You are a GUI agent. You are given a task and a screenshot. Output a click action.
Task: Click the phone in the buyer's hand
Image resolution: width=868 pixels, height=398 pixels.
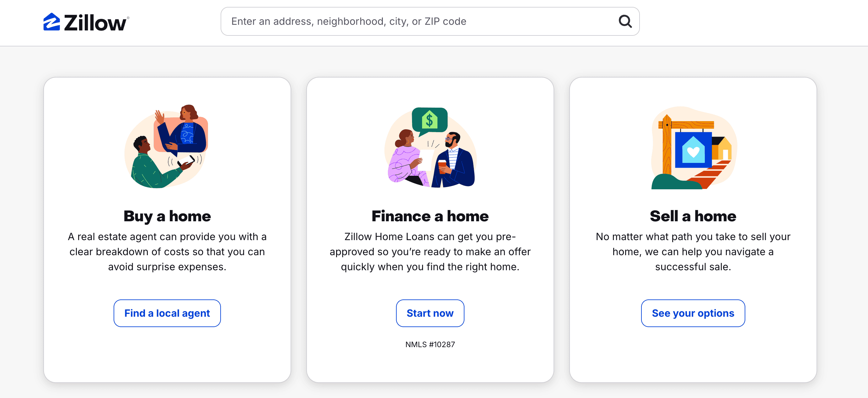pos(186,161)
